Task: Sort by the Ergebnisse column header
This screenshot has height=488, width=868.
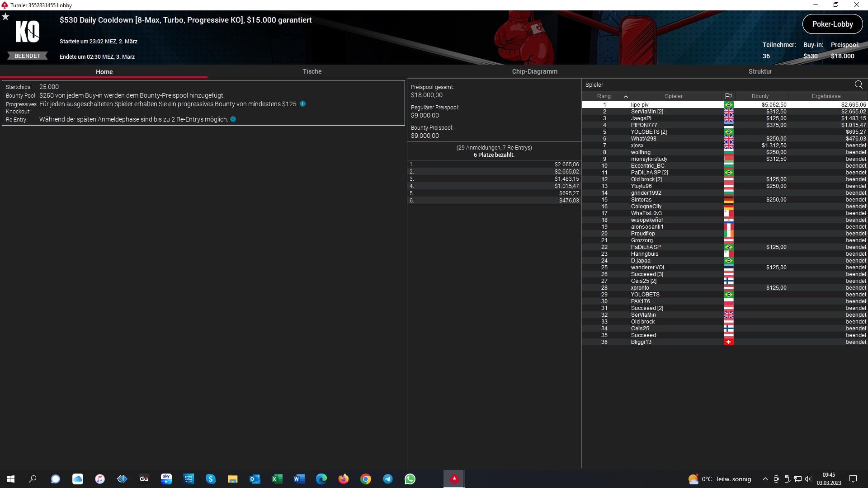Action: pos(826,96)
